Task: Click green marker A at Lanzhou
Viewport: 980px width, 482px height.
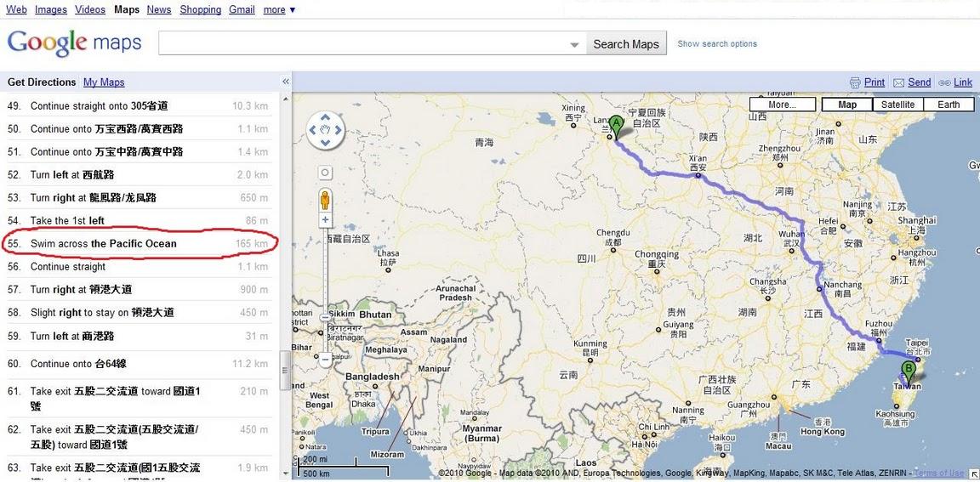Action: click(617, 128)
